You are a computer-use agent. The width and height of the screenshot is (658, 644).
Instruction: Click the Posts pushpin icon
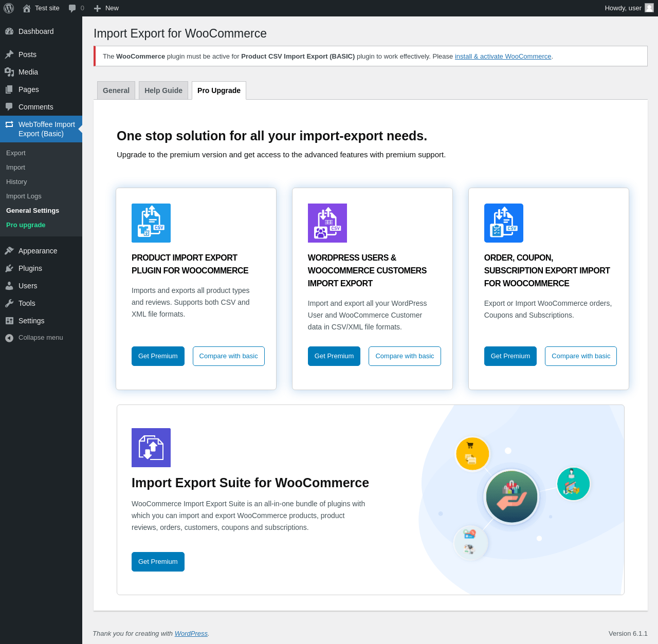coord(9,54)
